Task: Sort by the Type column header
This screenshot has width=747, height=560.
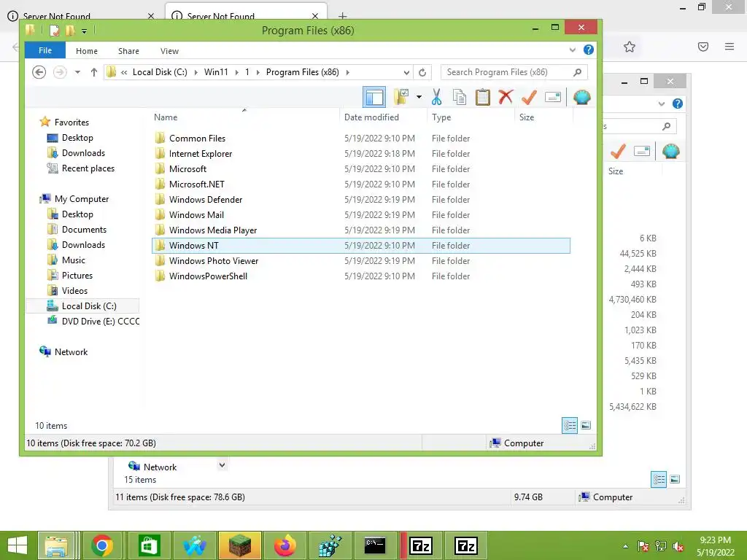Action: (441, 117)
